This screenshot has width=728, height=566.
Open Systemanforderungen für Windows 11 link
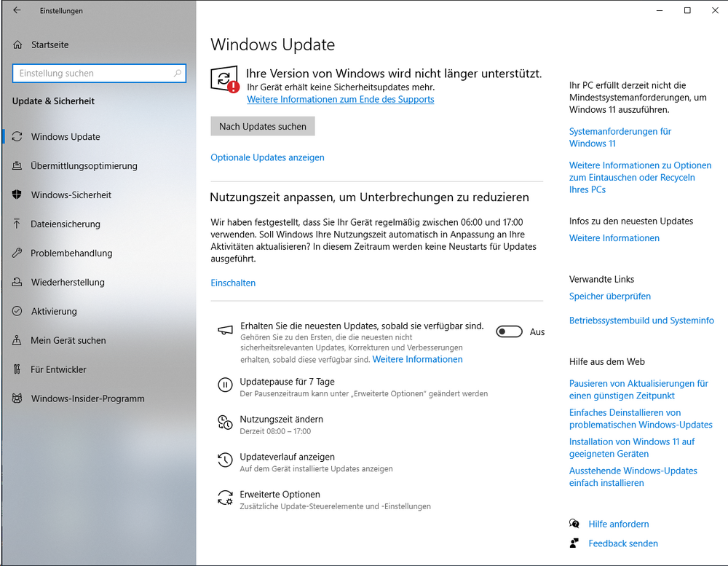tap(620, 138)
